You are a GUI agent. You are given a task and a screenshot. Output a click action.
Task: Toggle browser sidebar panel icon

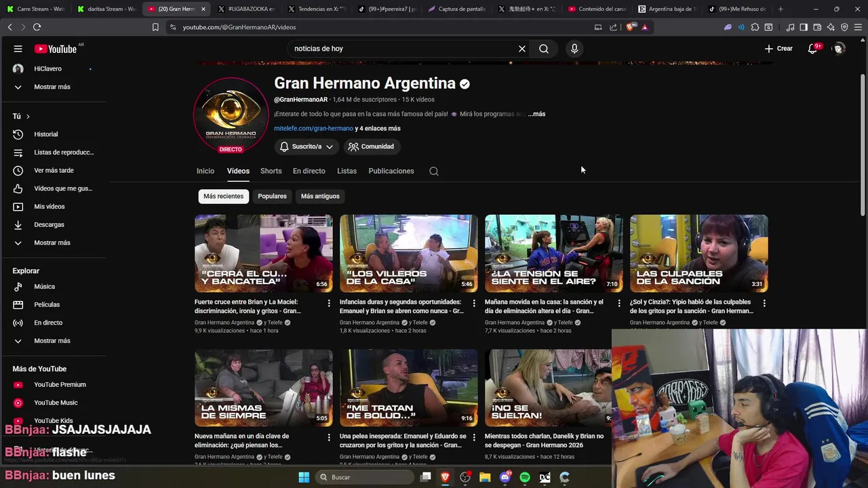(x=804, y=27)
